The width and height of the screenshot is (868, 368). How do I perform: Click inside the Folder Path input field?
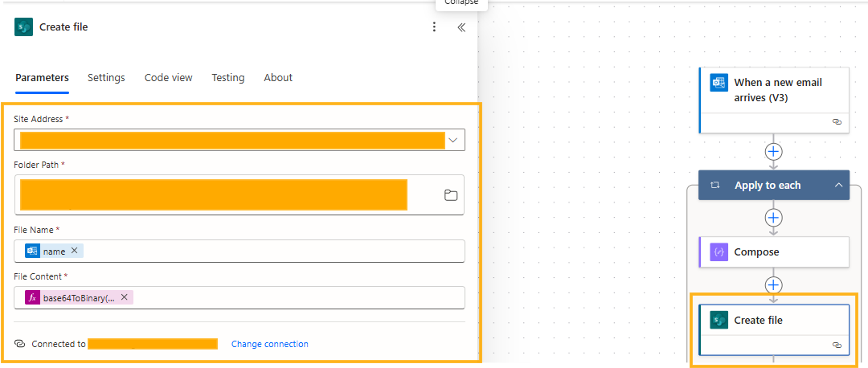(240, 194)
